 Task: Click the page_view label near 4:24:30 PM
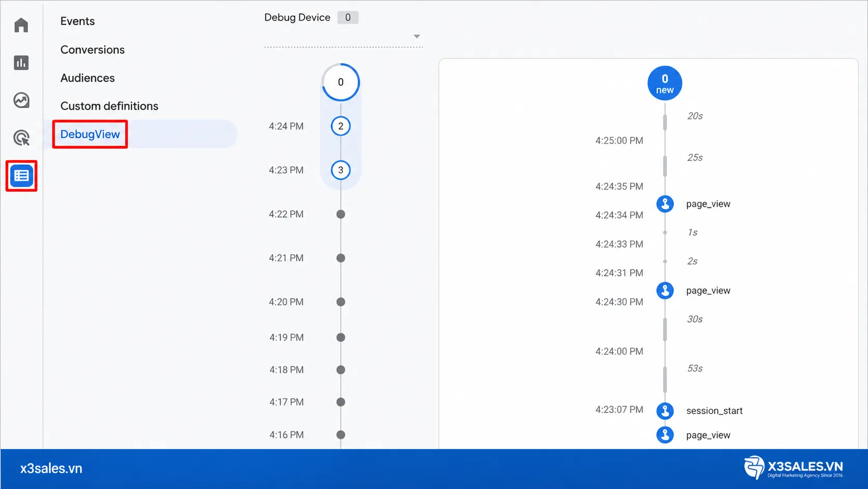tap(708, 290)
